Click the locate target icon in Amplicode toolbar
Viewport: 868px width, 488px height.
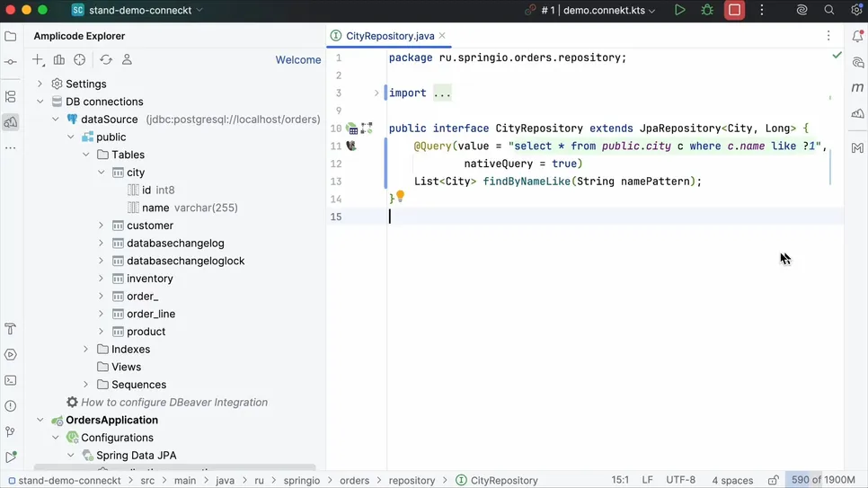point(80,60)
